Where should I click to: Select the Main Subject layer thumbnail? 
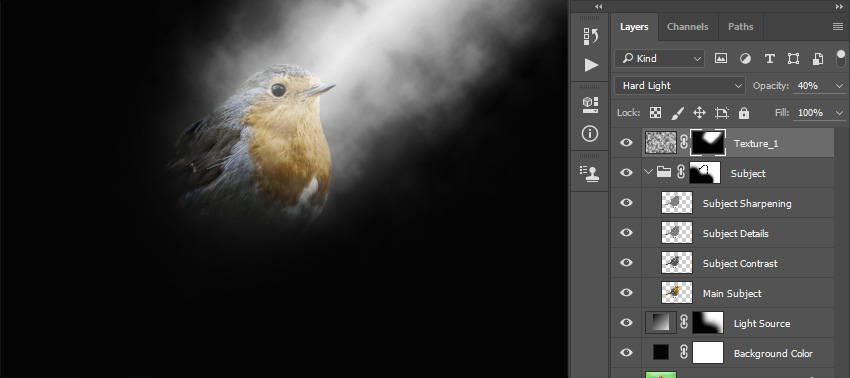point(677,293)
